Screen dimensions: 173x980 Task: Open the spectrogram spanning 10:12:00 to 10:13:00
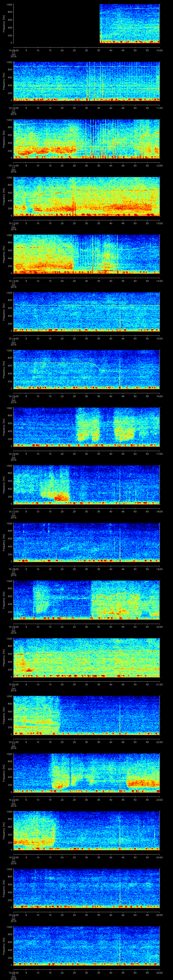pos(86,197)
